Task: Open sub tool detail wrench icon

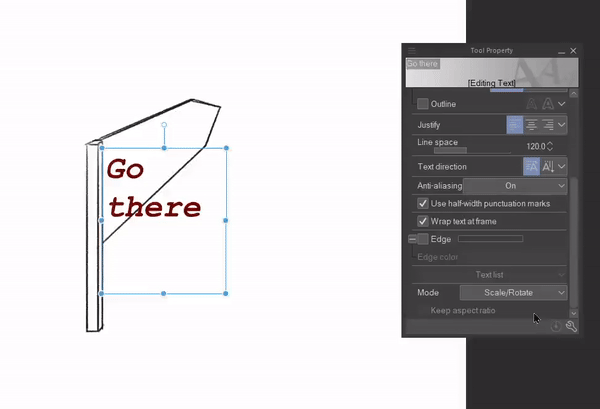Action: coord(571,326)
